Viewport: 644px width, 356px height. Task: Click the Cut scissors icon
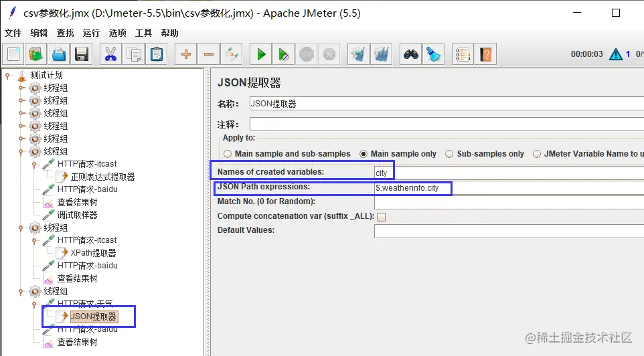click(x=110, y=54)
